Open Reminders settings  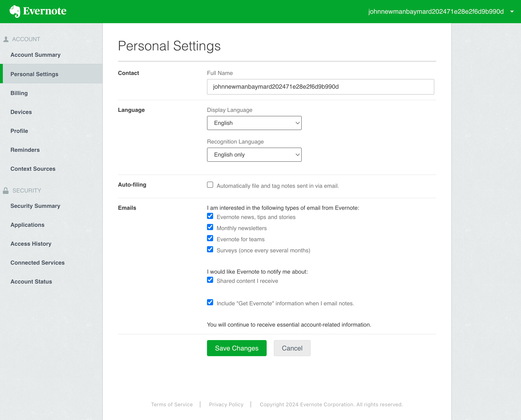pos(25,150)
